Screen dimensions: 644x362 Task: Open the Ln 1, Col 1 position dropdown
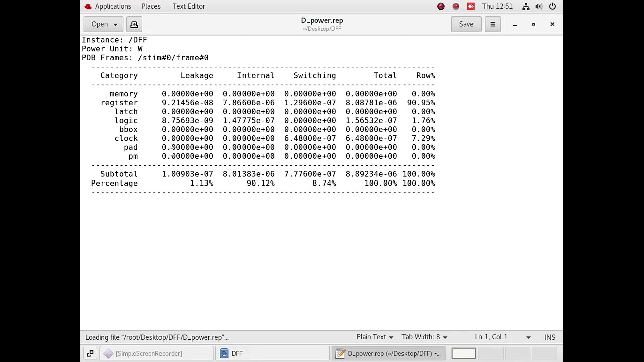[502, 337]
